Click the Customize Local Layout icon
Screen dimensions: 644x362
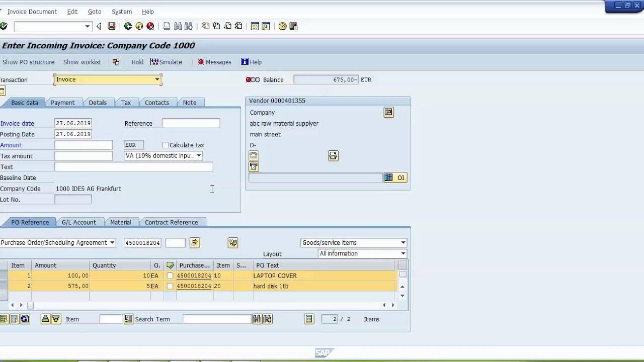coord(293,26)
